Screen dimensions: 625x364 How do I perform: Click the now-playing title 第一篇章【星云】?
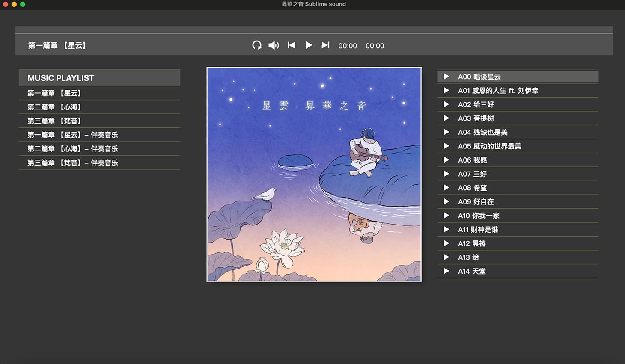(57, 45)
